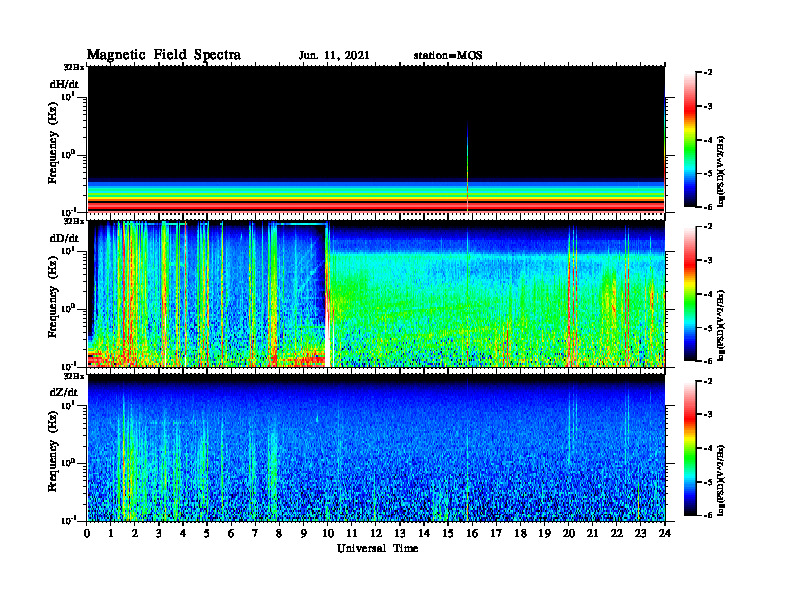Click the "Magnetic Field Spectra" title
Image resolution: width=792 pixels, height=612 pixels.
tap(164, 55)
